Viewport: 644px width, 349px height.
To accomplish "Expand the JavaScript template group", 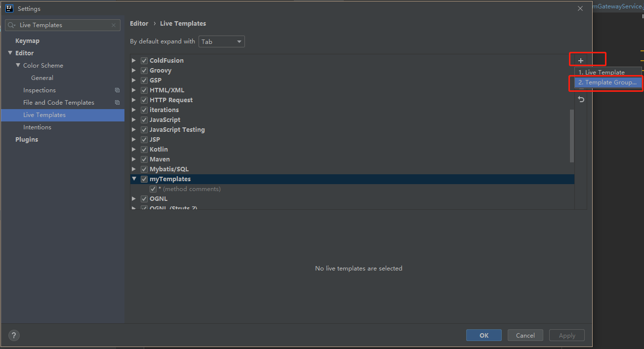I will [x=134, y=119].
